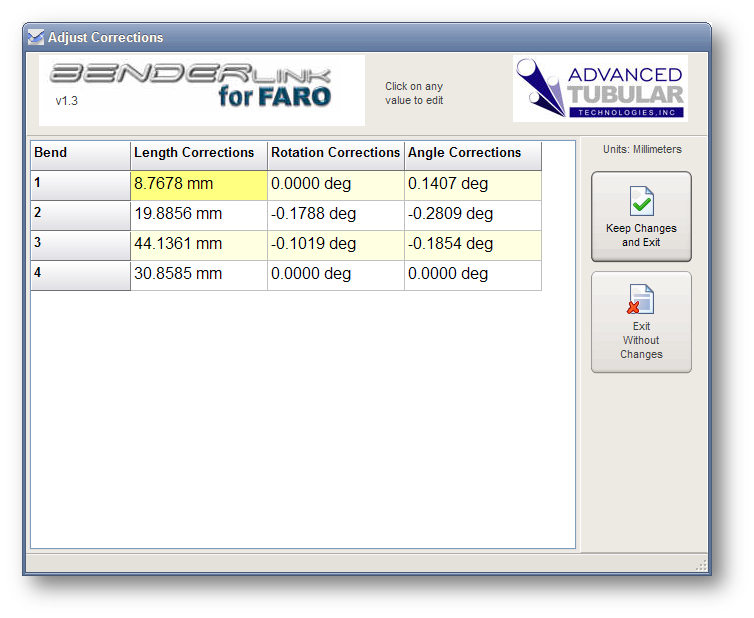Click the Length Corrections column header
The width and height of the screenshot is (754, 618).
click(199, 154)
